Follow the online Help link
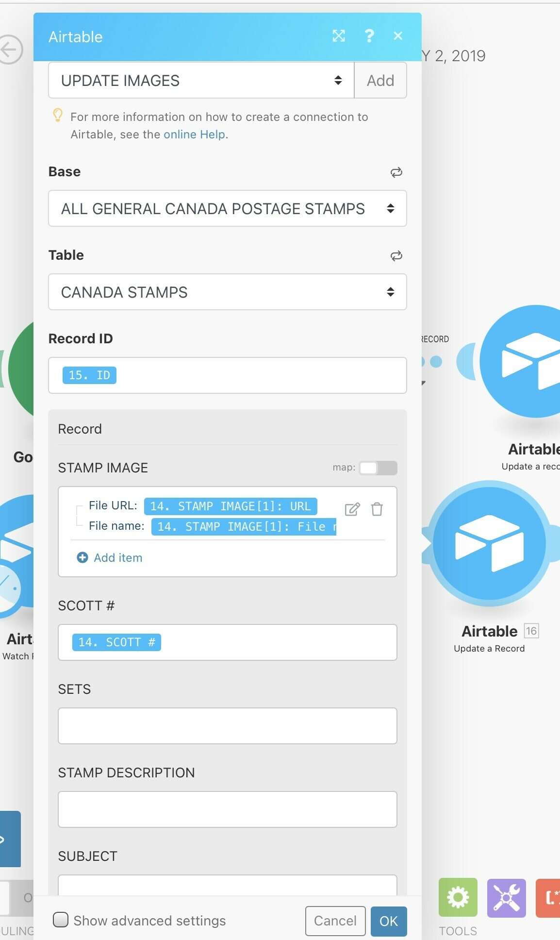The width and height of the screenshot is (560, 940). point(195,134)
